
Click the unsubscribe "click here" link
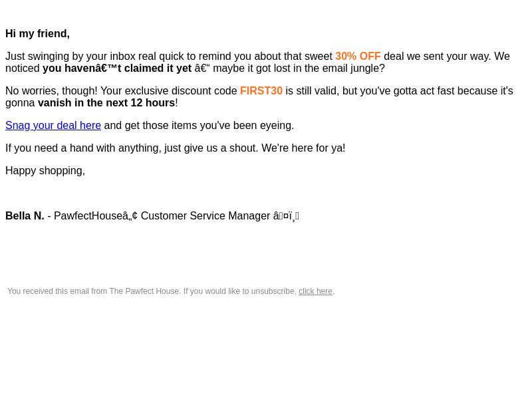click(315, 291)
